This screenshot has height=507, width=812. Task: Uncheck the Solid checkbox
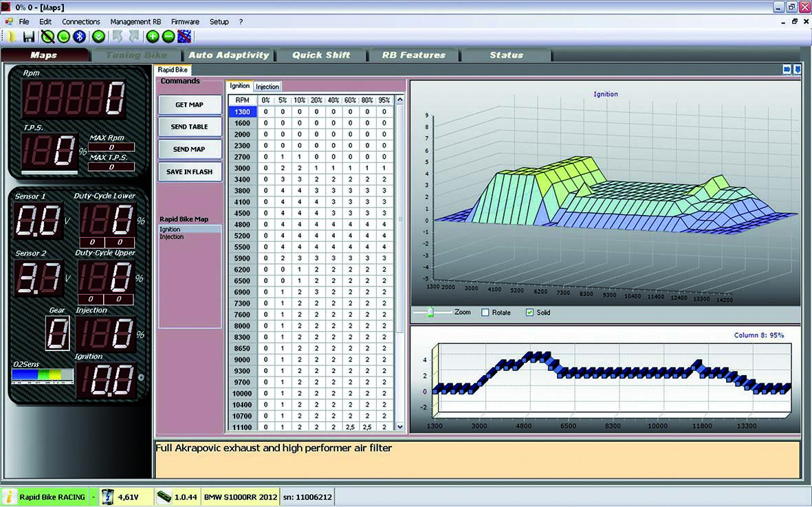pyautogui.click(x=529, y=313)
